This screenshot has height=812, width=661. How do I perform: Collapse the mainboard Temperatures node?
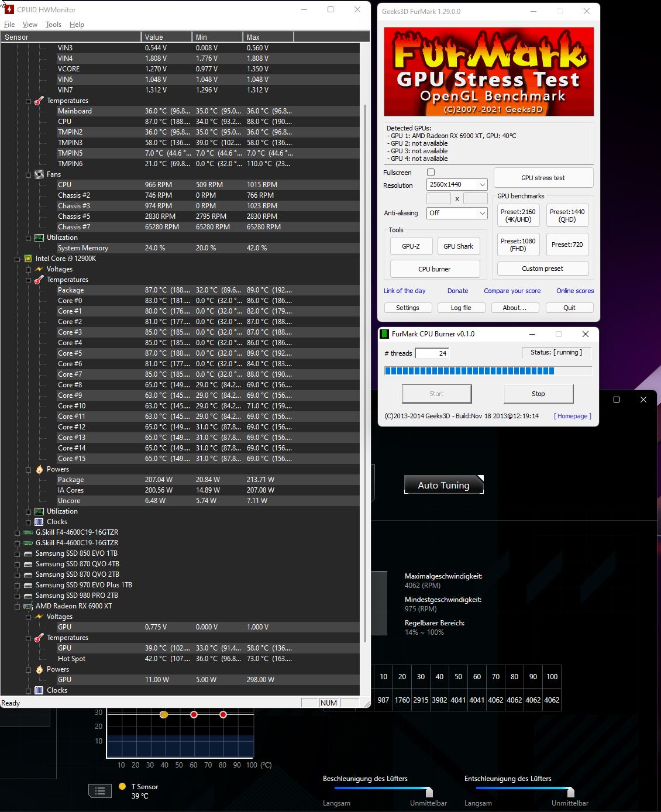pyautogui.click(x=28, y=101)
